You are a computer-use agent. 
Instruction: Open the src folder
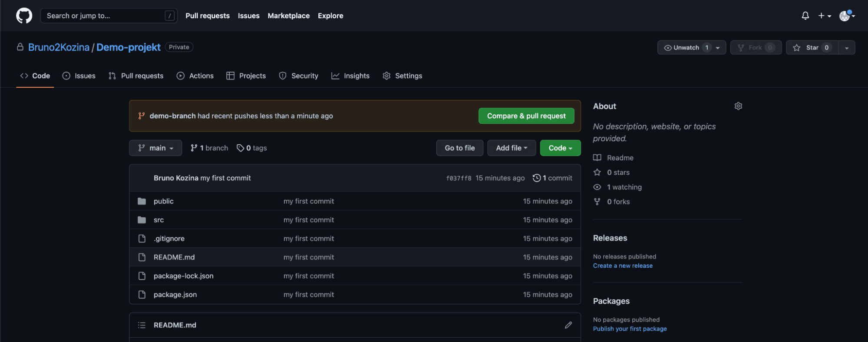coord(158,220)
